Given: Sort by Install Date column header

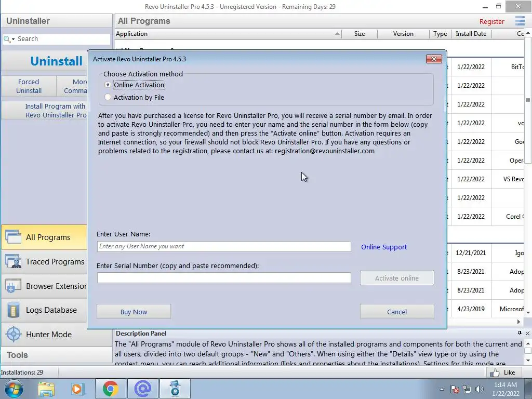Looking at the screenshot, I should click(471, 34).
